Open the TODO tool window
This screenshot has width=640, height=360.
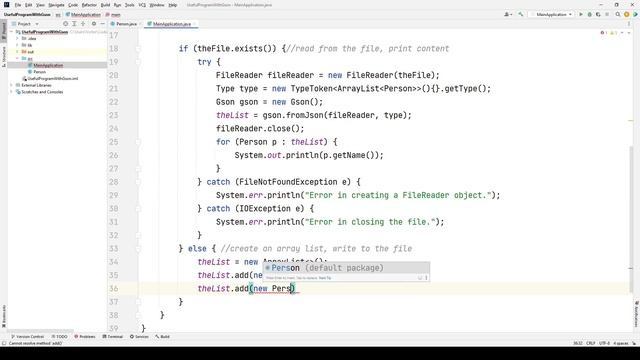tap(60, 337)
